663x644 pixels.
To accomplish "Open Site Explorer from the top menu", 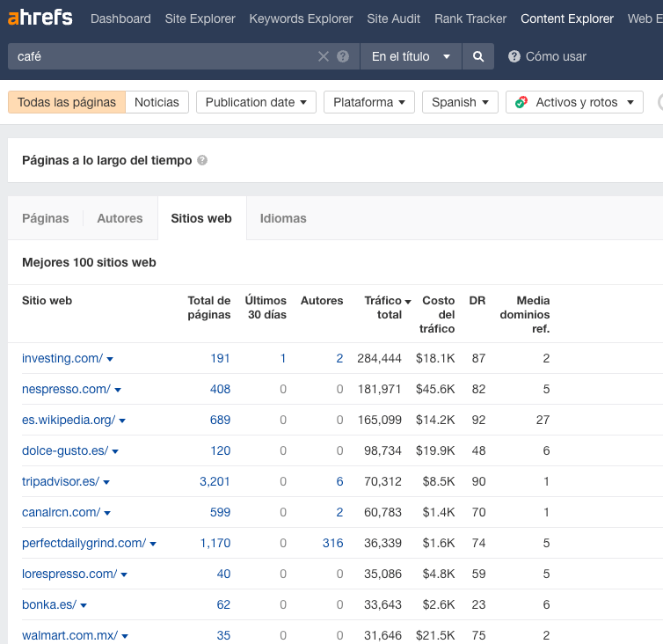I will 200,18.
